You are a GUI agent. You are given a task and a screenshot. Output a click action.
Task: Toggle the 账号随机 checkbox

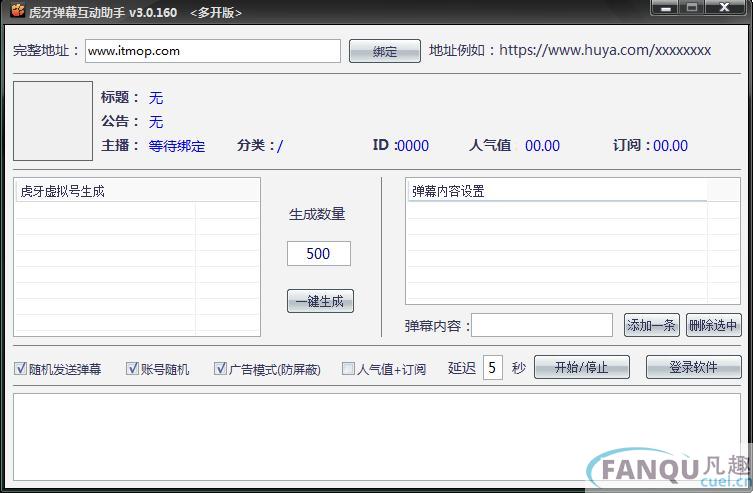point(132,368)
